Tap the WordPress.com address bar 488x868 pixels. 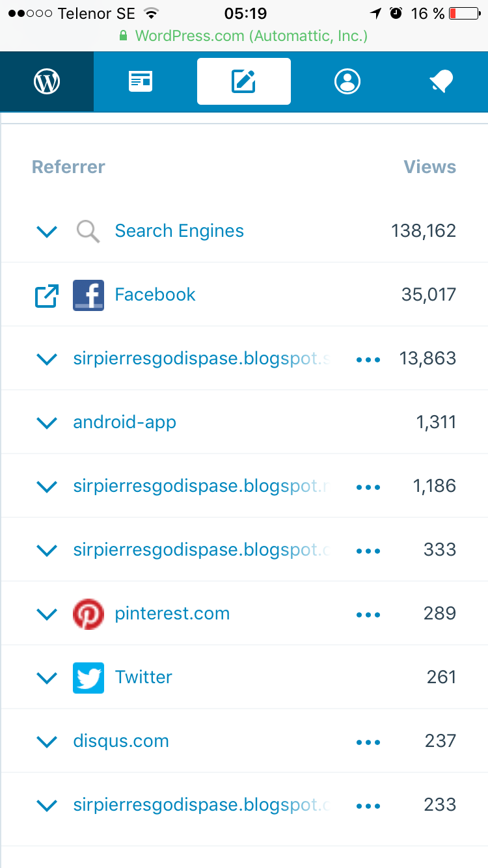244,36
